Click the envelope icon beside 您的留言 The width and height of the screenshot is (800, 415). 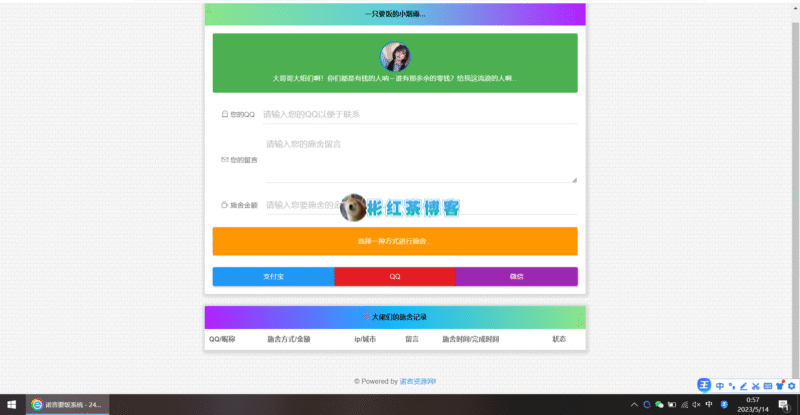coord(224,160)
